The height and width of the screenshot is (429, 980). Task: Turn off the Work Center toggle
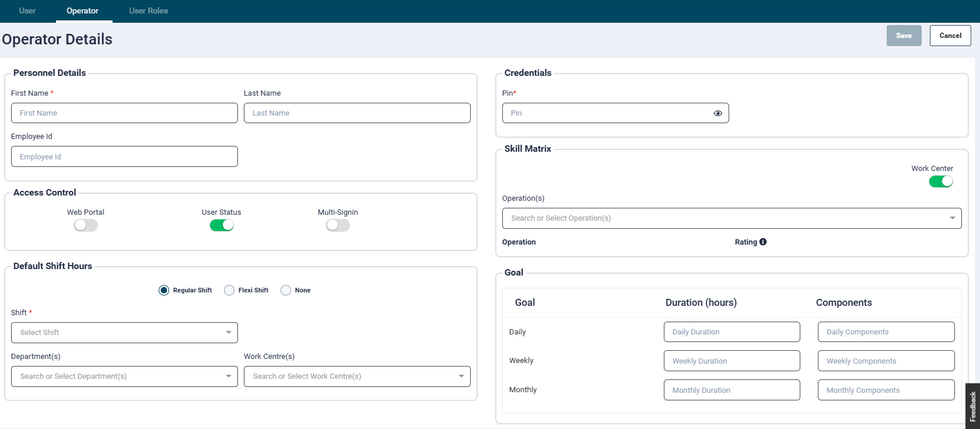[x=940, y=182]
